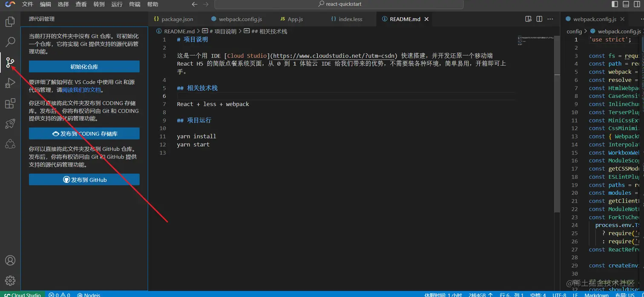
Task: Click 初始化仓库 button
Action: (84, 66)
